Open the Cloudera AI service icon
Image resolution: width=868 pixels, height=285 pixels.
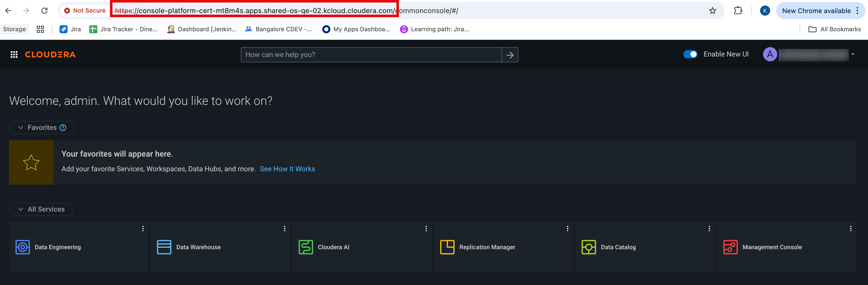tap(306, 247)
